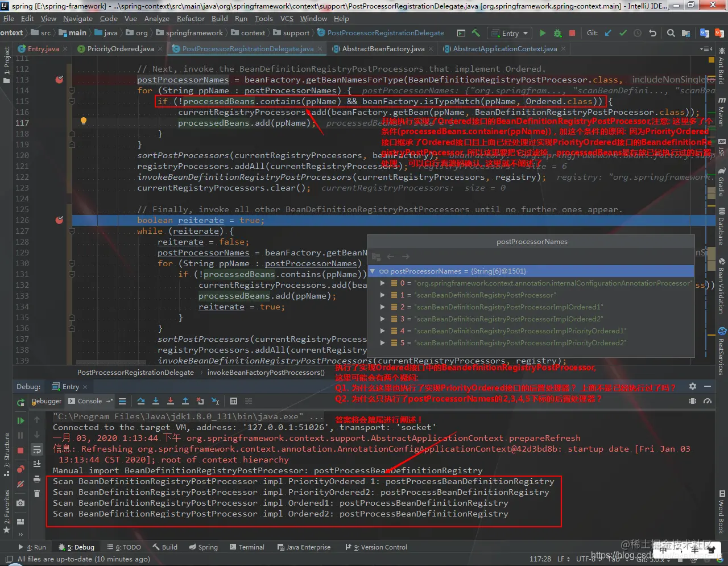728x566 pixels.
Task: Click the blue Google Translate icon
Action: coord(705,33)
